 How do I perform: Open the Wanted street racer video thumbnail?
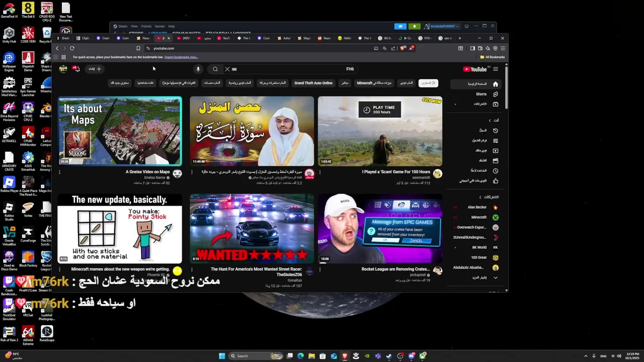coord(252,228)
